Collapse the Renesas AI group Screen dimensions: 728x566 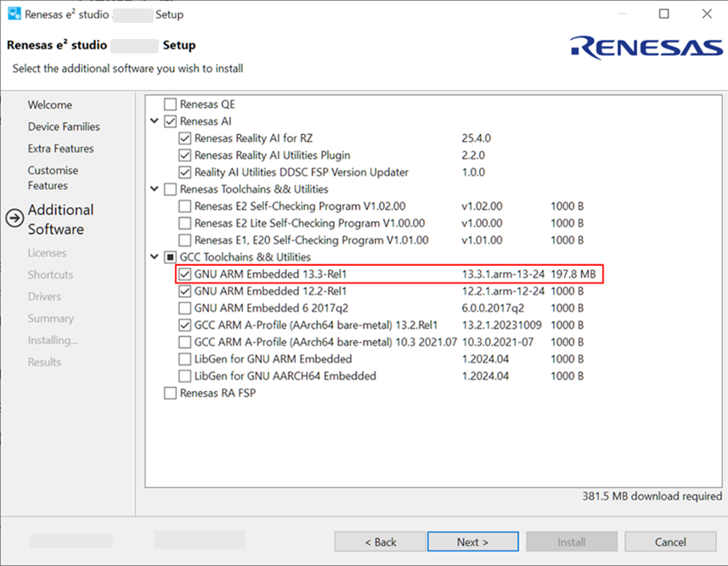click(x=155, y=122)
